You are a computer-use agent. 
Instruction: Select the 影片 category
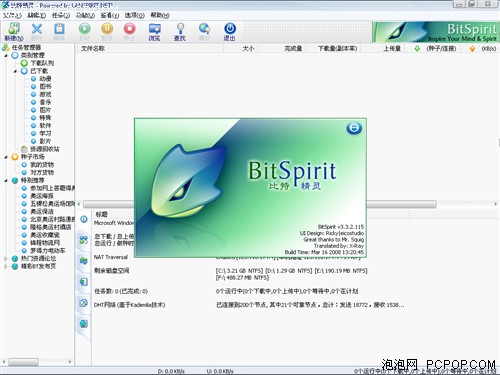point(45,141)
